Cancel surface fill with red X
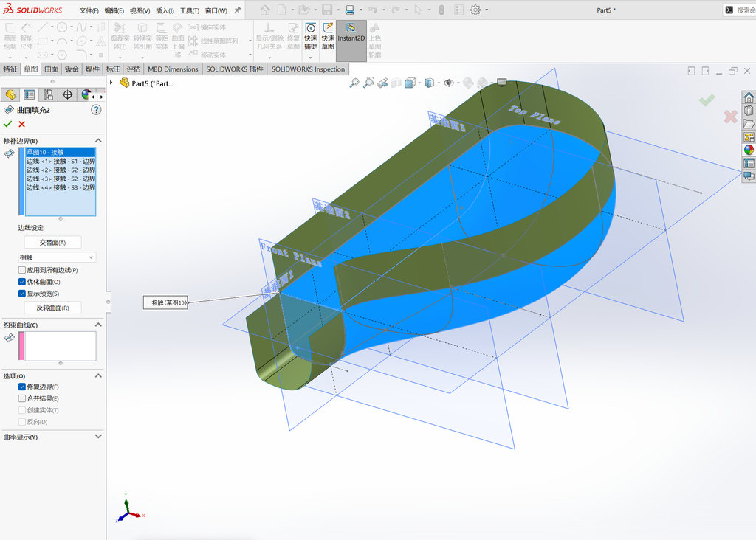This screenshot has height=540, width=756. 21,124
